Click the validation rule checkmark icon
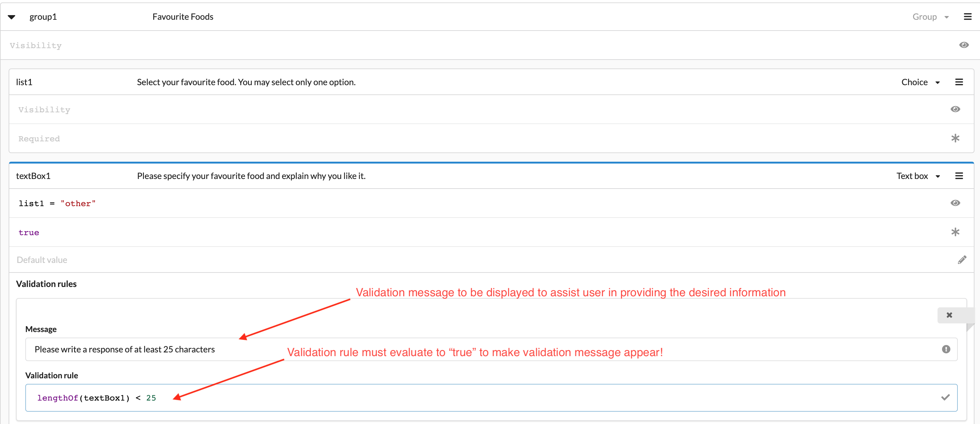The width and height of the screenshot is (980, 424). coord(945,397)
